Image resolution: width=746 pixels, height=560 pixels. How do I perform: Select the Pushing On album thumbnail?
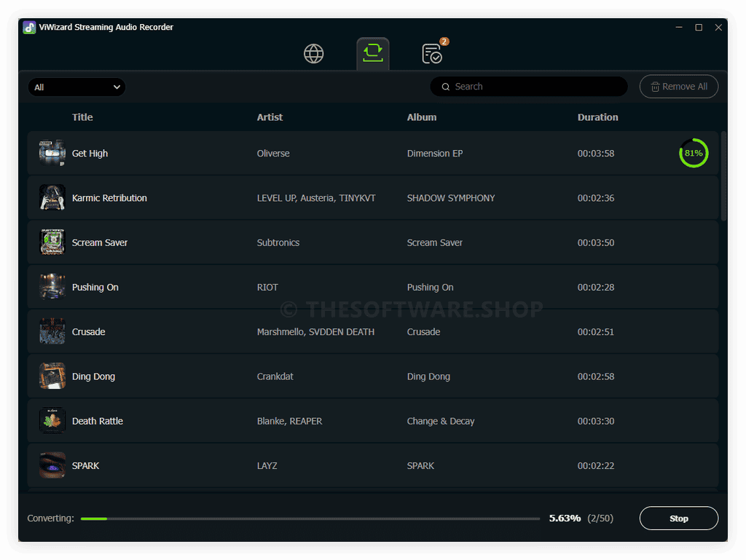pyautogui.click(x=52, y=287)
